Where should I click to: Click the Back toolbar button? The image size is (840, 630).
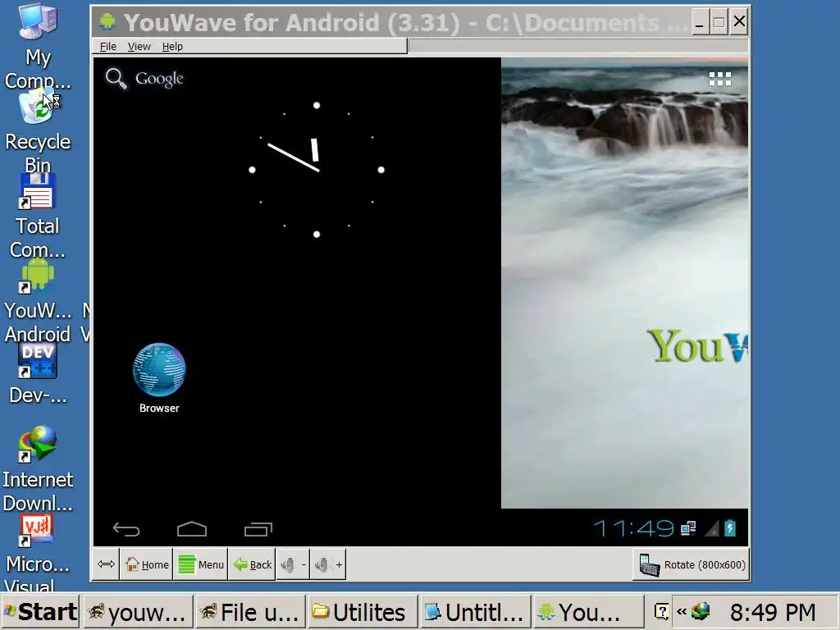click(253, 564)
